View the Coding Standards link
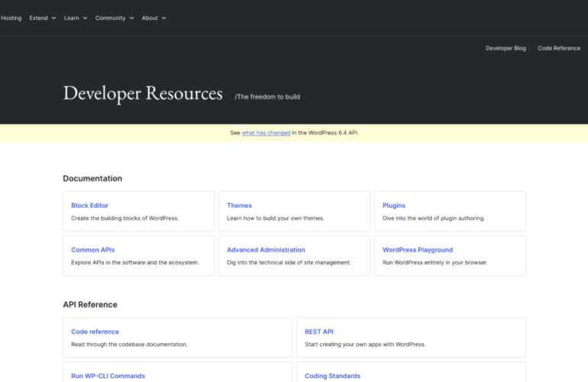Screen dimensions: 588x382 click(332, 376)
